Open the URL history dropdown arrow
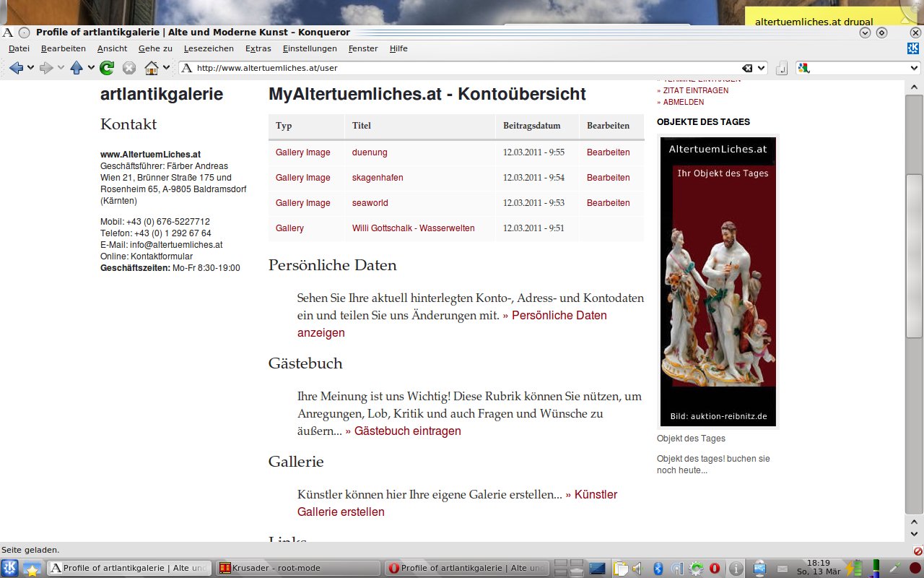The height and width of the screenshot is (578, 924). [x=762, y=68]
